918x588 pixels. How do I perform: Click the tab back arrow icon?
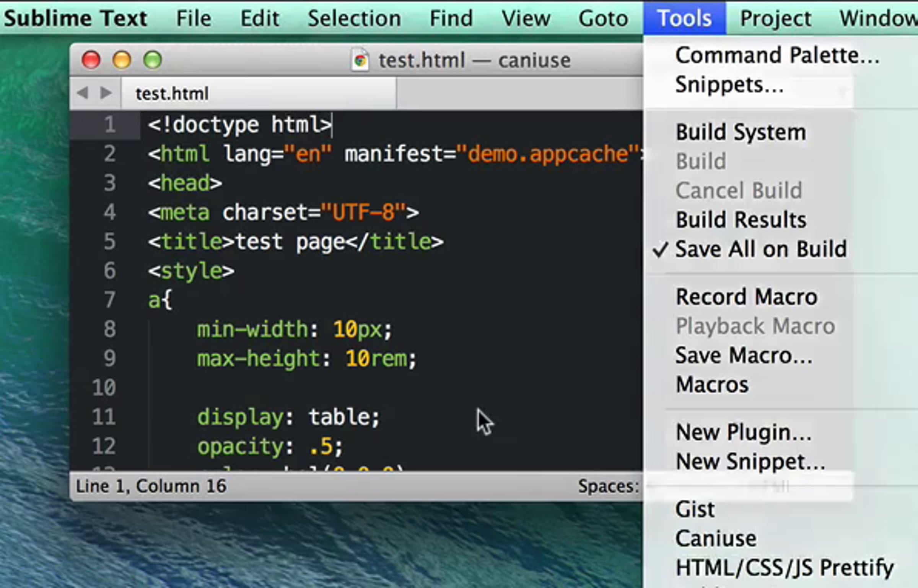tap(82, 93)
